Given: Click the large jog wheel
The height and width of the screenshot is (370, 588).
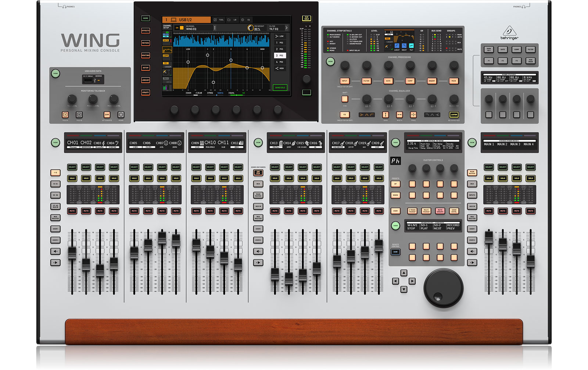Looking at the screenshot, I should [443, 288].
